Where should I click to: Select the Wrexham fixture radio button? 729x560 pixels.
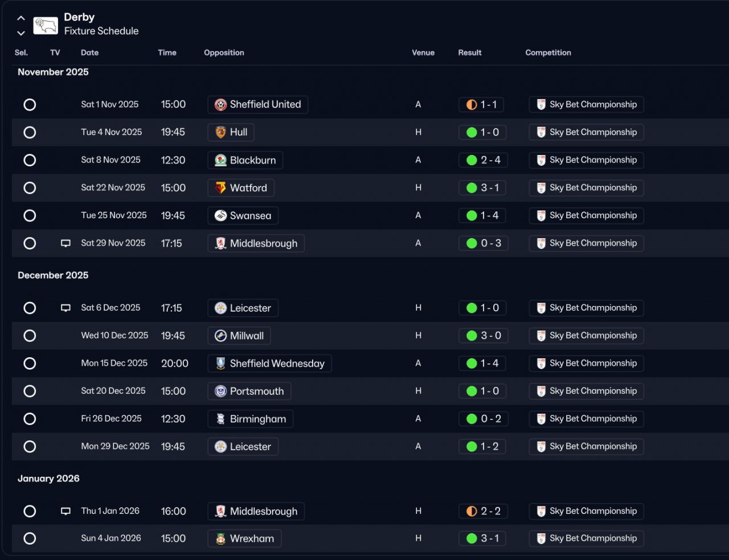click(x=30, y=538)
